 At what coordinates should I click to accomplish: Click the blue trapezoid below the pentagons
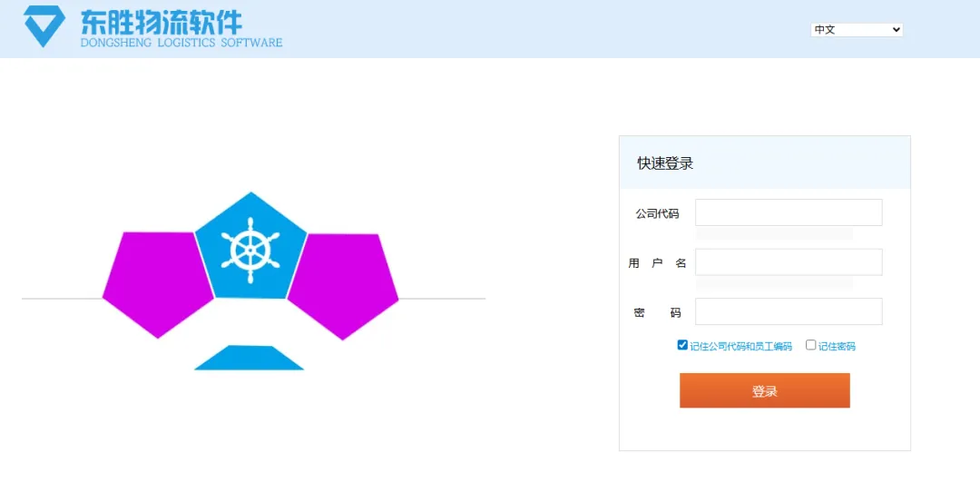[x=249, y=359]
